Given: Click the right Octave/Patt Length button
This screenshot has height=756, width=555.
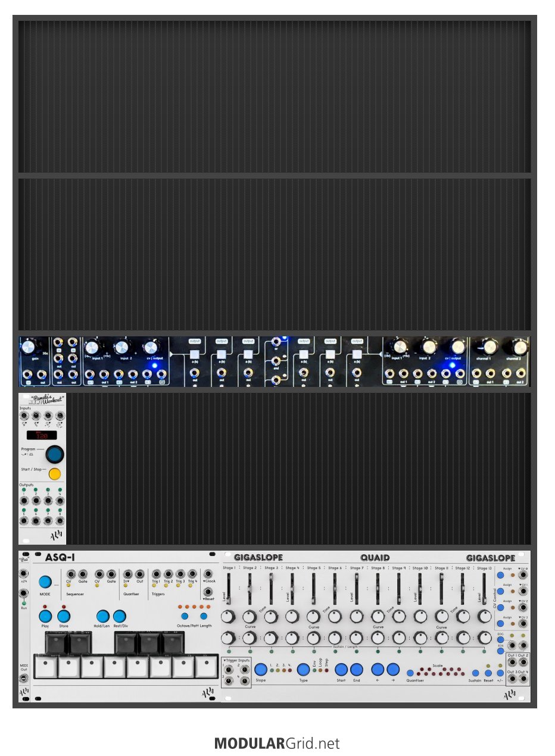Looking at the screenshot, I should (x=203, y=616).
